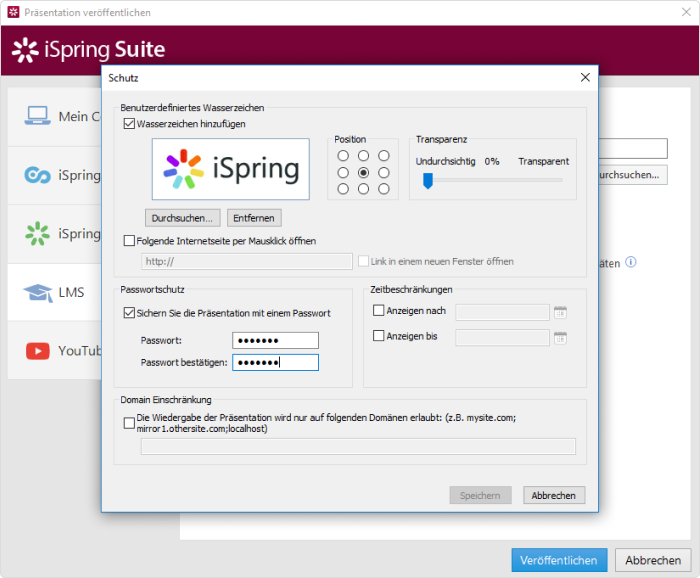Click the Anzeigen bis date field
The width and height of the screenshot is (700, 578).
click(x=502, y=338)
